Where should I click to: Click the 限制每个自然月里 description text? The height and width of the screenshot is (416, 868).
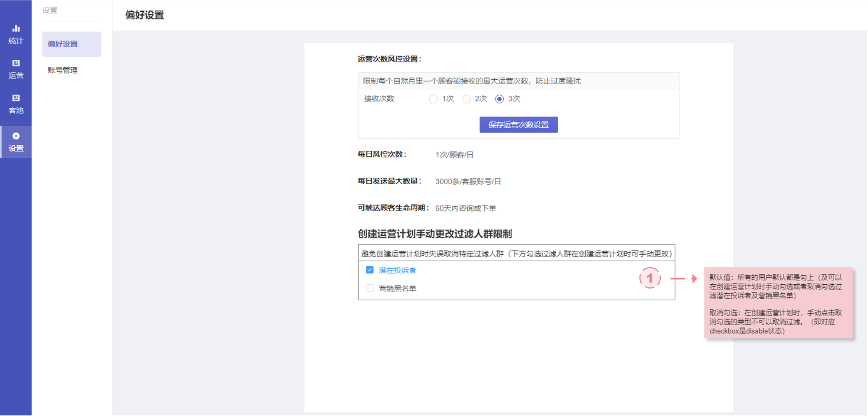(472, 81)
